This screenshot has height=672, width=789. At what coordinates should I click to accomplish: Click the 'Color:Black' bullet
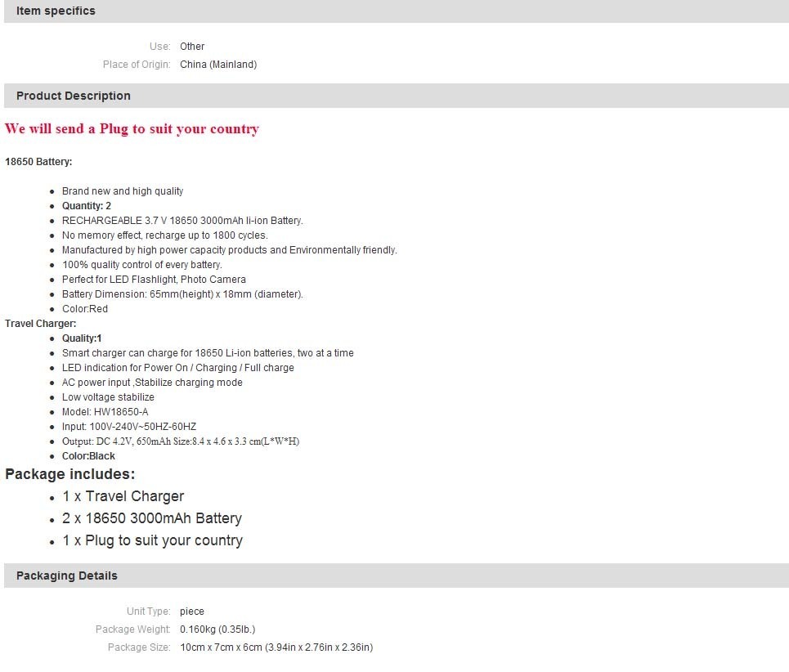point(88,456)
